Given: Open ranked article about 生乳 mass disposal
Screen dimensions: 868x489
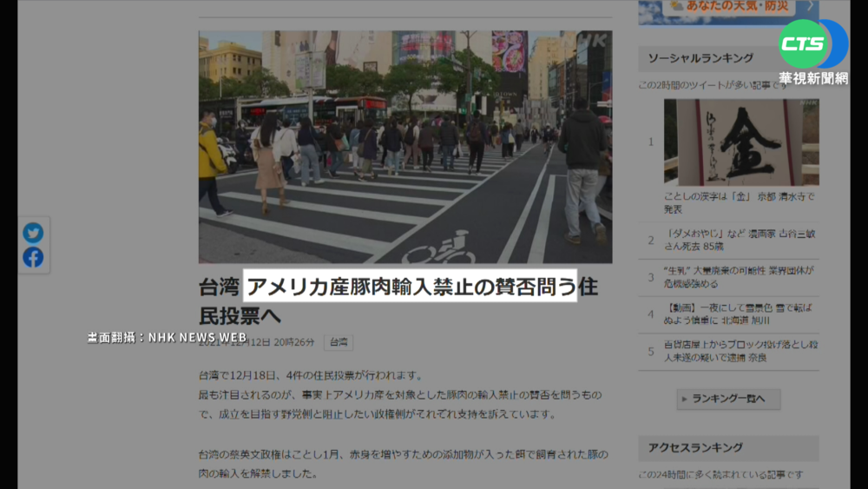Looking at the screenshot, I should click(739, 277).
